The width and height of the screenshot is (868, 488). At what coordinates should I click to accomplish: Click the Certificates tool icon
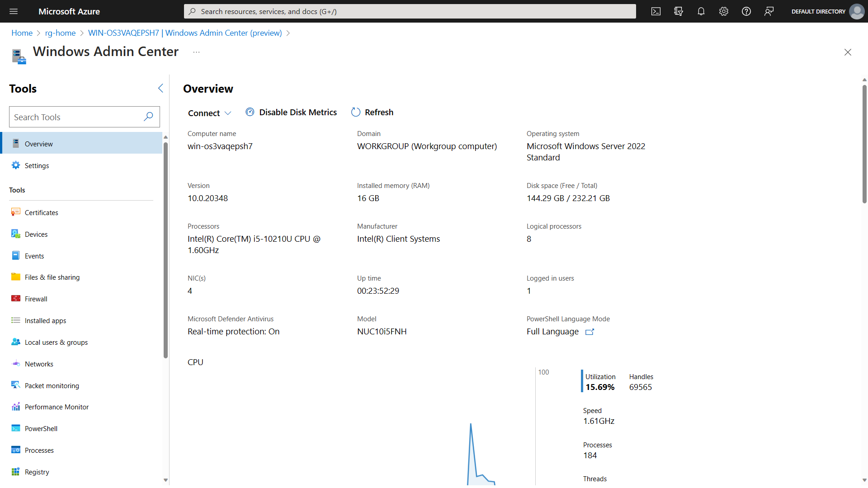16,212
